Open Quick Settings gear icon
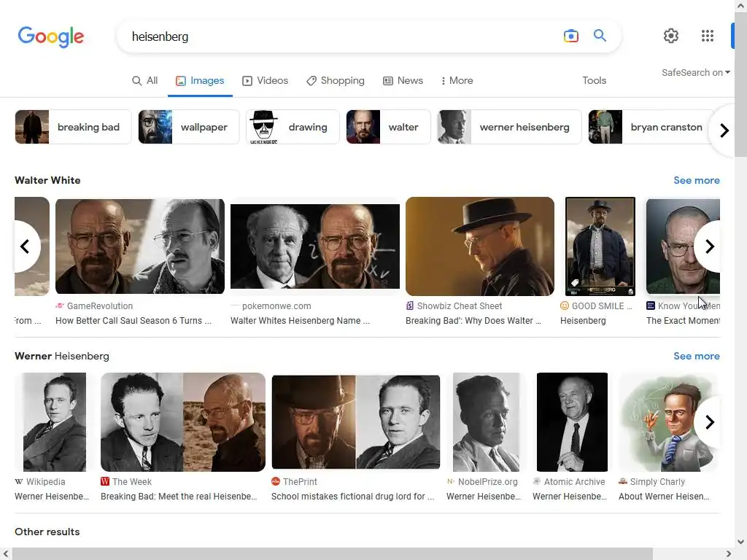Image resolution: width=747 pixels, height=560 pixels. (671, 36)
